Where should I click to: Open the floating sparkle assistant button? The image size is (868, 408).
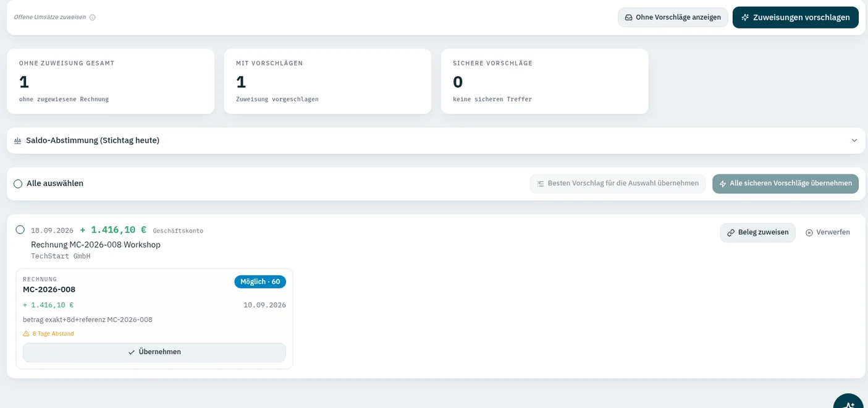click(849, 401)
